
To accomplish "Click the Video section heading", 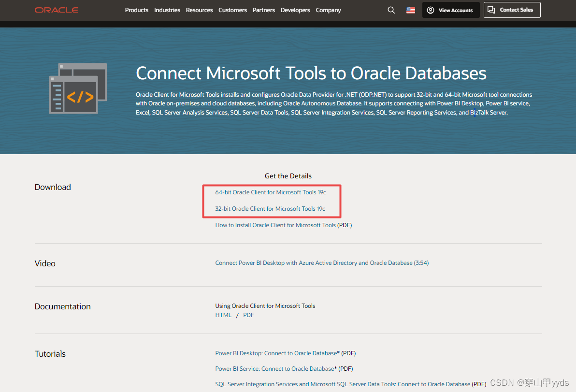I will tap(45, 263).
